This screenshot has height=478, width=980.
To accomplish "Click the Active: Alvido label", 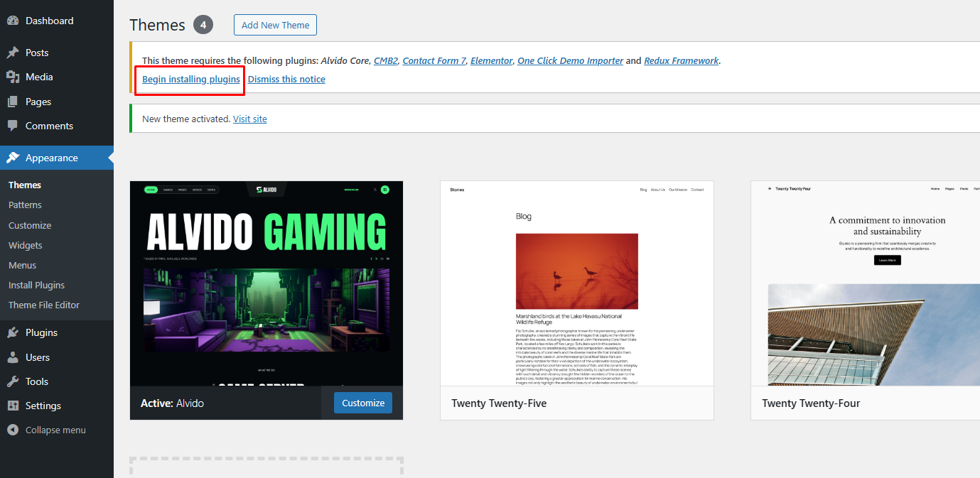I will coord(172,403).
